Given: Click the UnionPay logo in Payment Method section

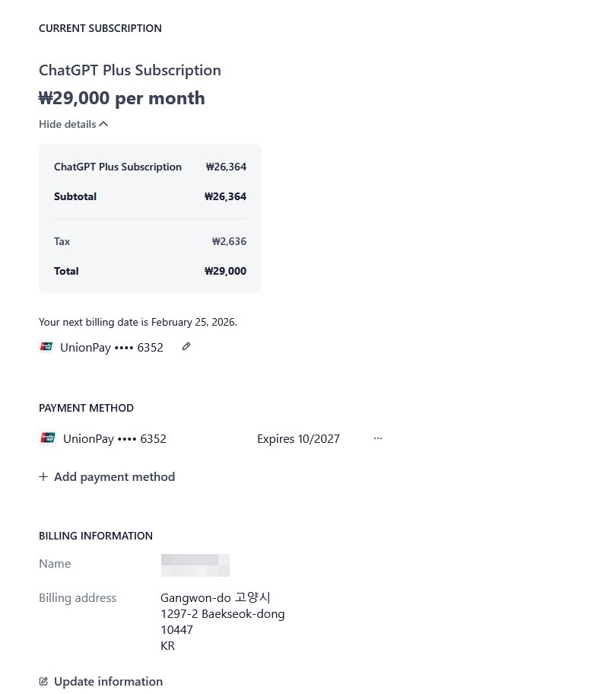Looking at the screenshot, I should point(47,438).
